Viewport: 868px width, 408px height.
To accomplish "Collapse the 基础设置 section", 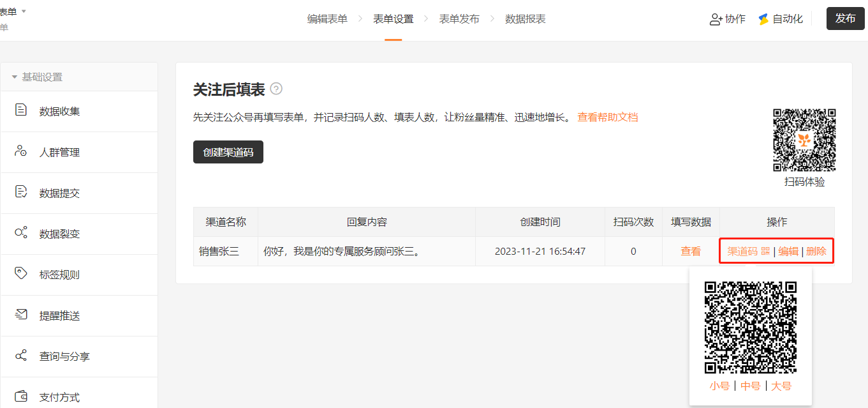I will (14, 77).
